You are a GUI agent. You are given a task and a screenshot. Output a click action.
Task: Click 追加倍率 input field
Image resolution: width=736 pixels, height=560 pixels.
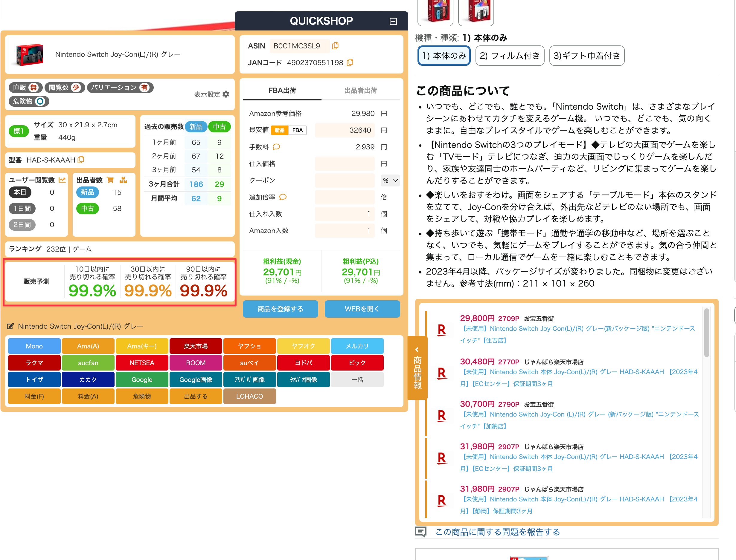point(345,197)
